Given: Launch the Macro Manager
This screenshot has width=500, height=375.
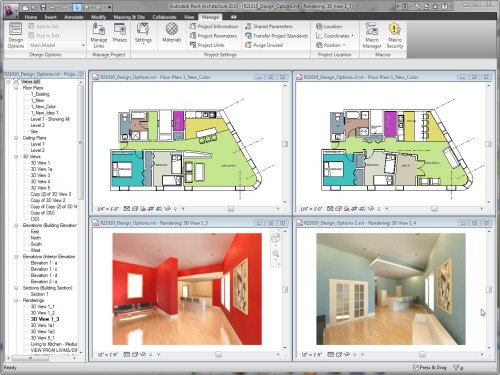Looking at the screenshot, I should [372, 35].
